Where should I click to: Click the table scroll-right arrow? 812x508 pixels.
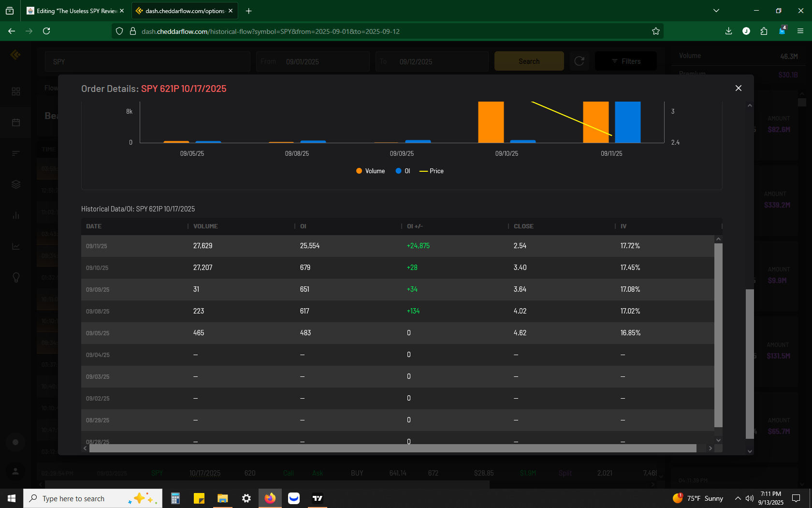[710, 448]
